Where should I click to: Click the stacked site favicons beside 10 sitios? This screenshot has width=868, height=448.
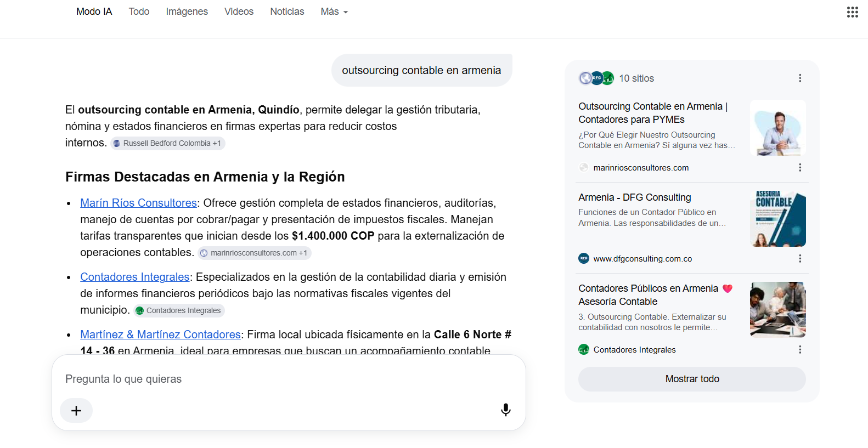596,78
